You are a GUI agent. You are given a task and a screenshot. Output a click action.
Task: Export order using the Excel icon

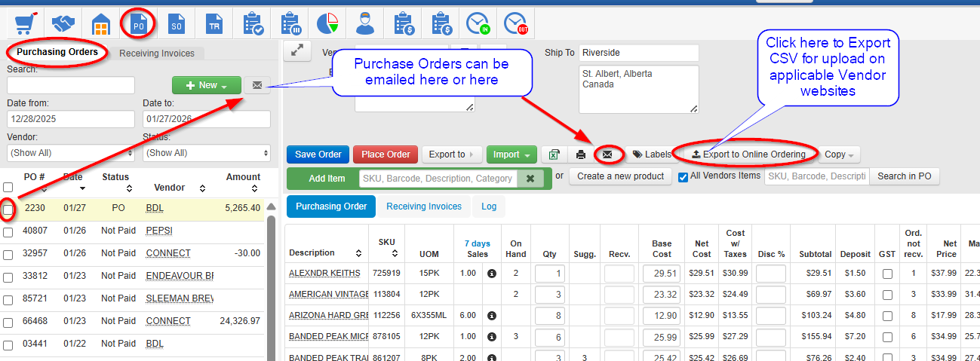(553, 154)
